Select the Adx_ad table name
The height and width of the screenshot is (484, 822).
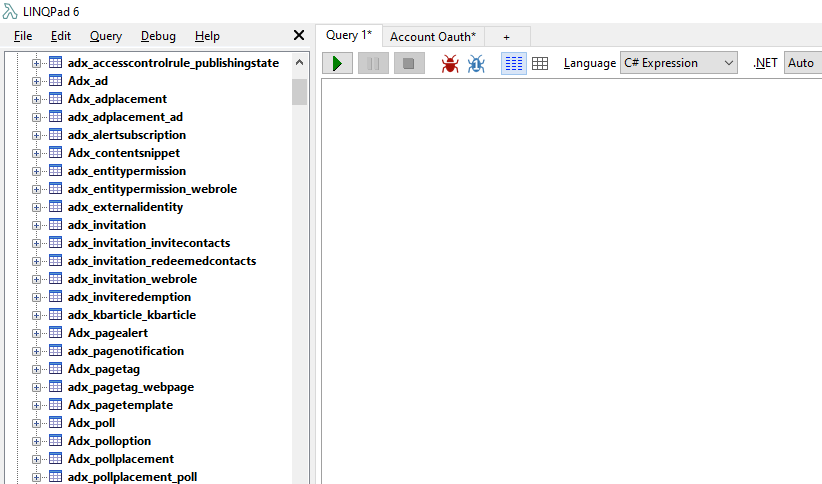coord(88,81)
